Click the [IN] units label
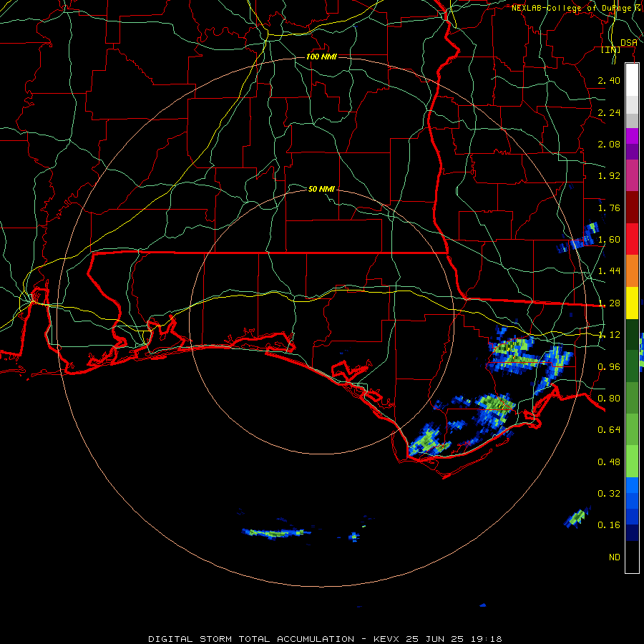644x644 pixels. pyautogui.click(x=611, y=49)
